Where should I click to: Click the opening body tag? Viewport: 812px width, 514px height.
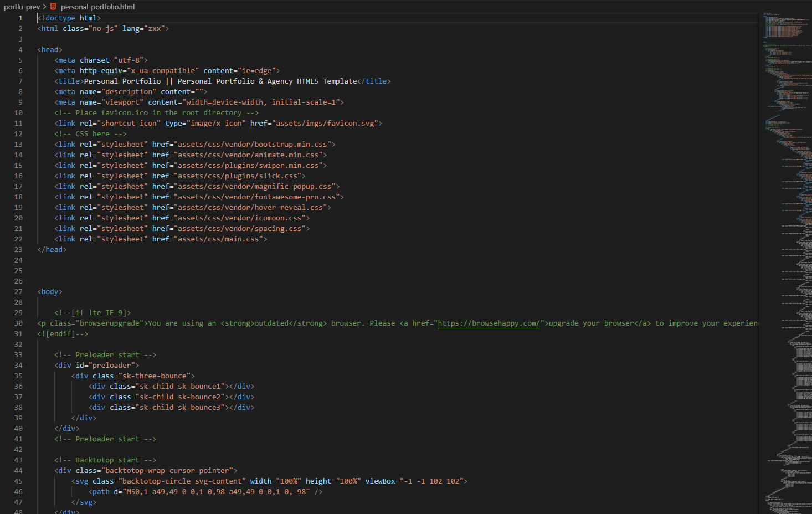(x=50, y=292)
